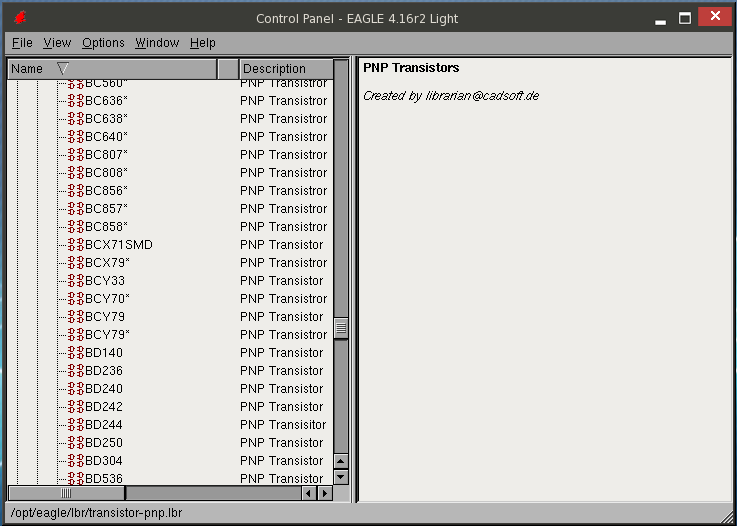737x526 pixels.
Task: Click 'PNP Transistor' description of BCY33
Action: [x=282, y=281]
